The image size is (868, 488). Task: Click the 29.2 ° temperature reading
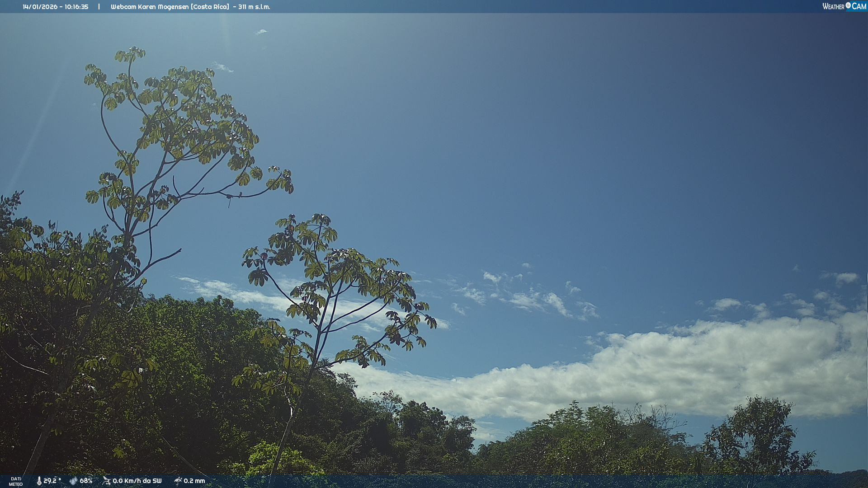pyautogui.click(x=52, y=481)
